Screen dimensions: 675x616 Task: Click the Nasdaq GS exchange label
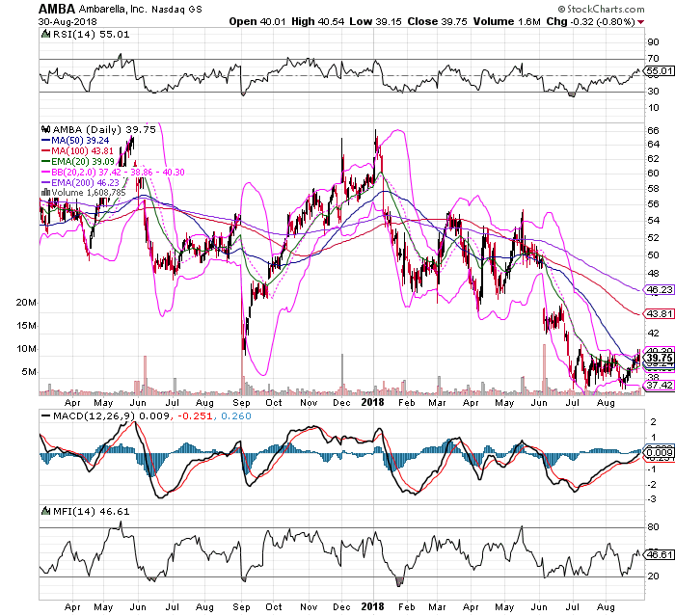click(176, 10)
